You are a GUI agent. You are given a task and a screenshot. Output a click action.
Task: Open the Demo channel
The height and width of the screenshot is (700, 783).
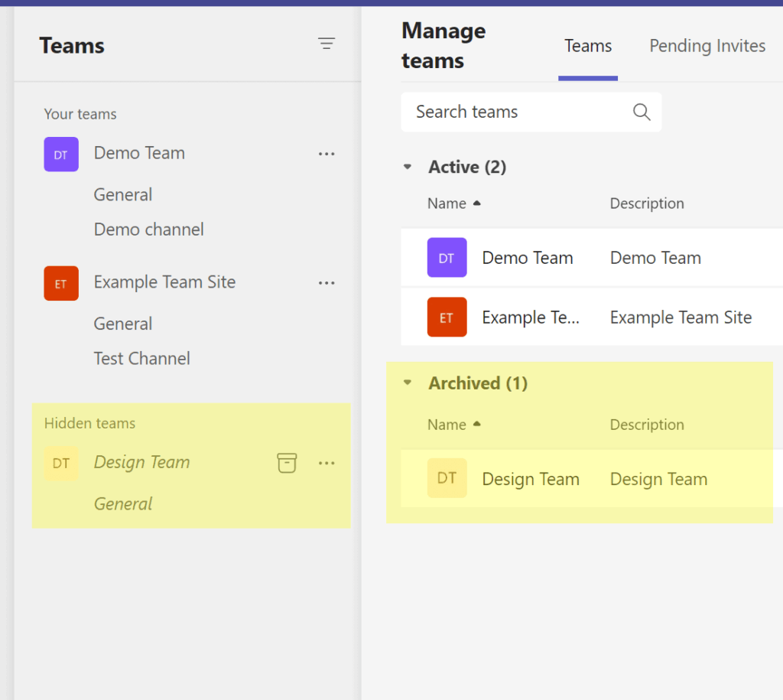[149, 230]
